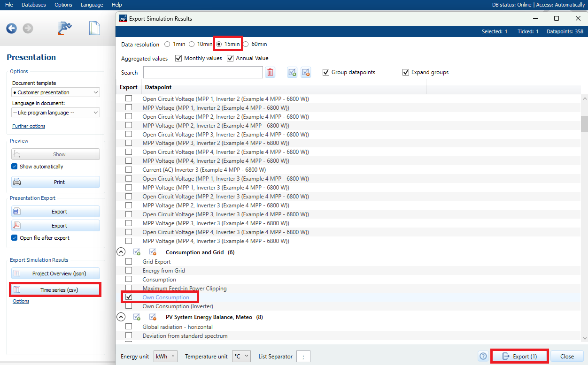Click the running man simulation icon
Viewport: 588px width, 365px height.
65,29
